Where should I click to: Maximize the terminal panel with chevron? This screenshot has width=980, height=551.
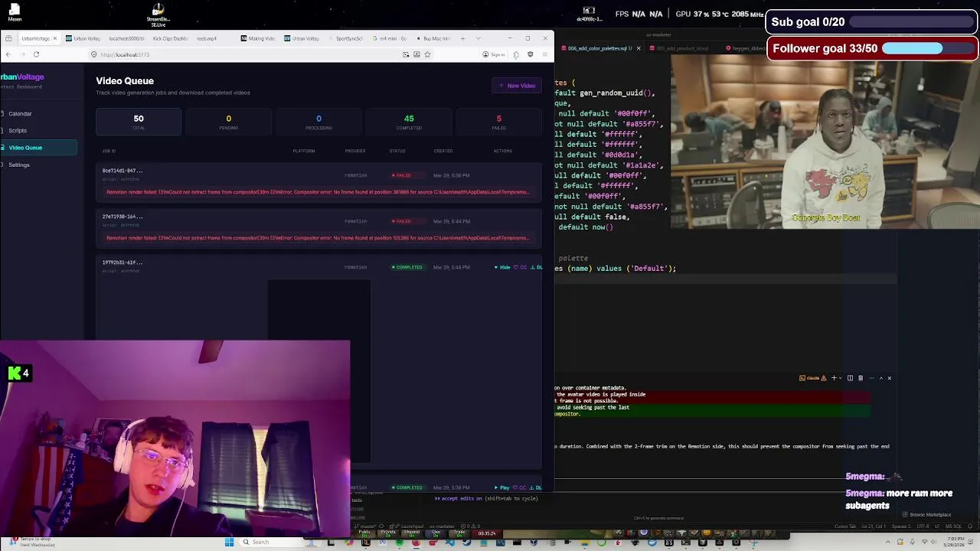(880, 378)
